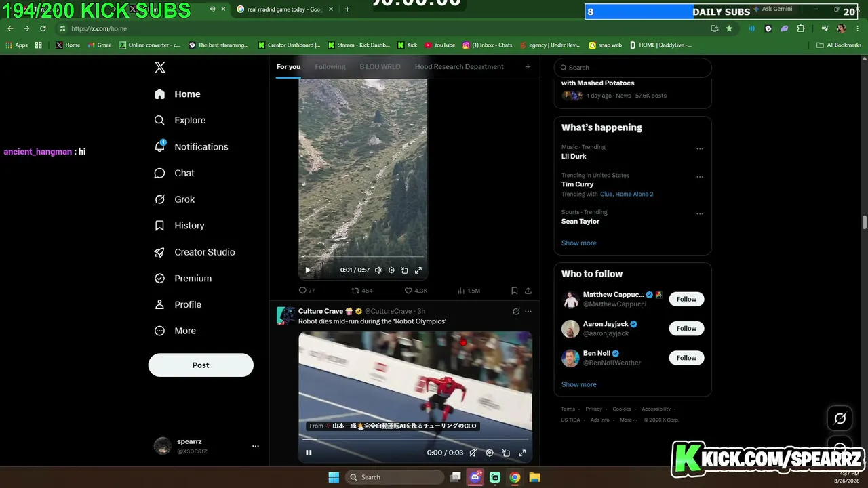Follow Aaron Jayjack
The width and height of the screenshot is (868, 488).
[686, 329]
